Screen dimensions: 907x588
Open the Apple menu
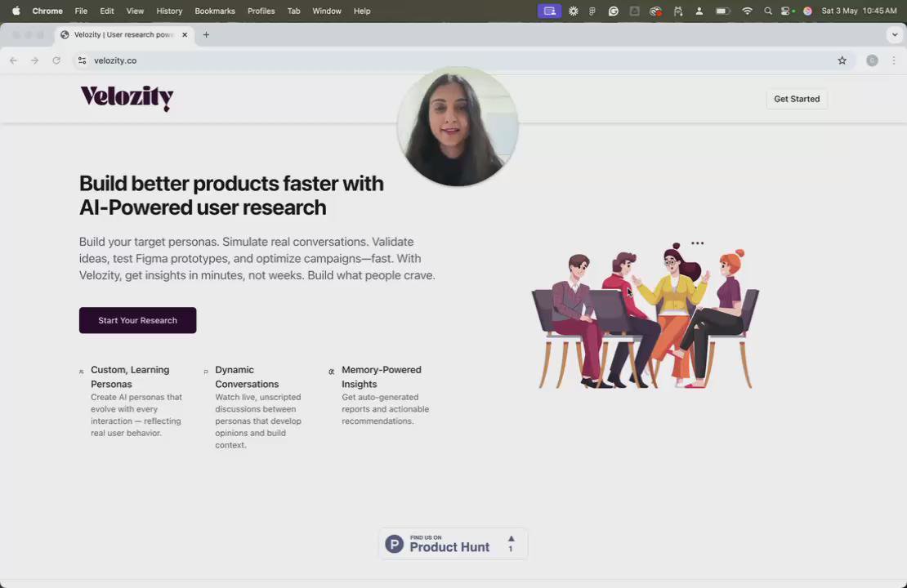pos(16,11)
